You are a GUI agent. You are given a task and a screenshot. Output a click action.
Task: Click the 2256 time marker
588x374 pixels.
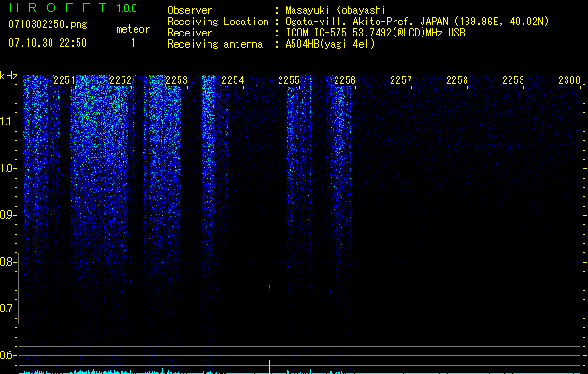coord(345,80)
